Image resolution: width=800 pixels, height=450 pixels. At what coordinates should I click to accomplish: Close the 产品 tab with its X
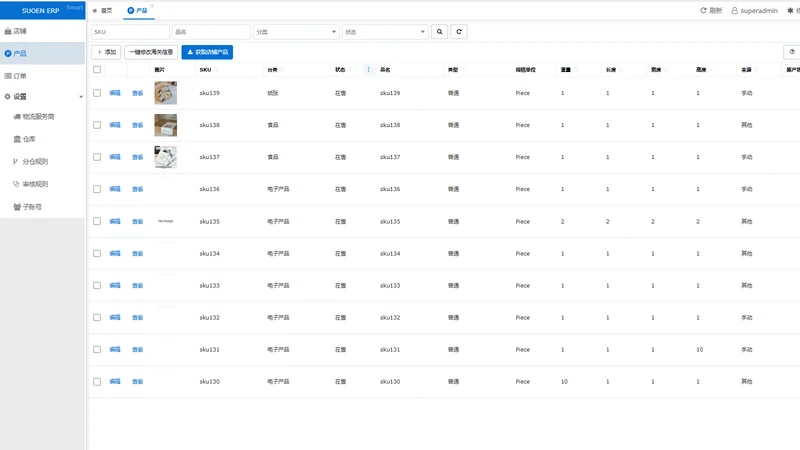pyautogui.click(x=152, y=6)
